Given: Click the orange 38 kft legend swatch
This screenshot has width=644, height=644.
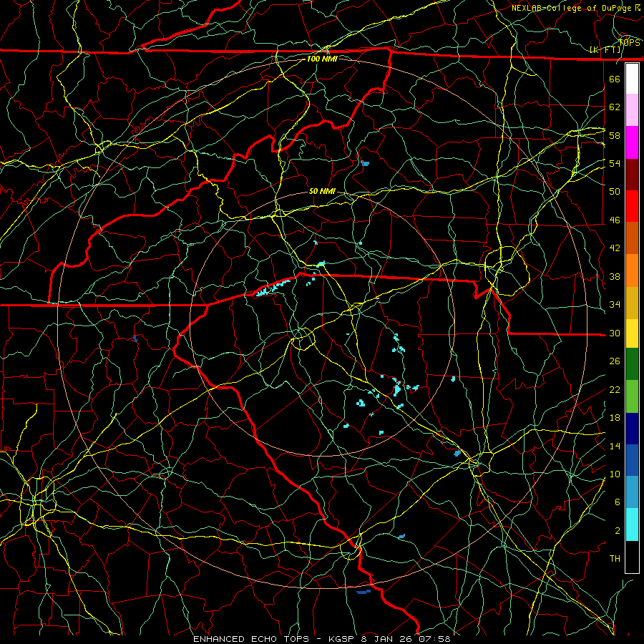Looking at the screenshot, I should (632, 270).
